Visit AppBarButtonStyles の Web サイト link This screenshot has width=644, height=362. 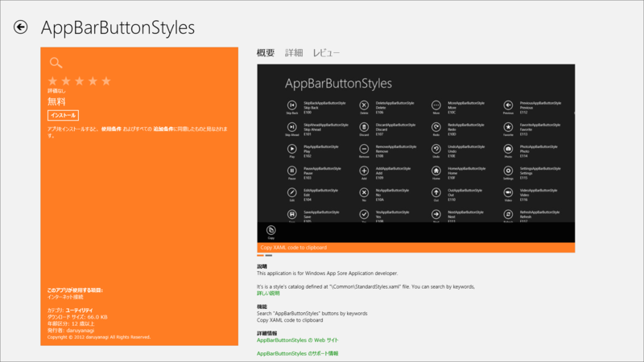coord(298,340)
